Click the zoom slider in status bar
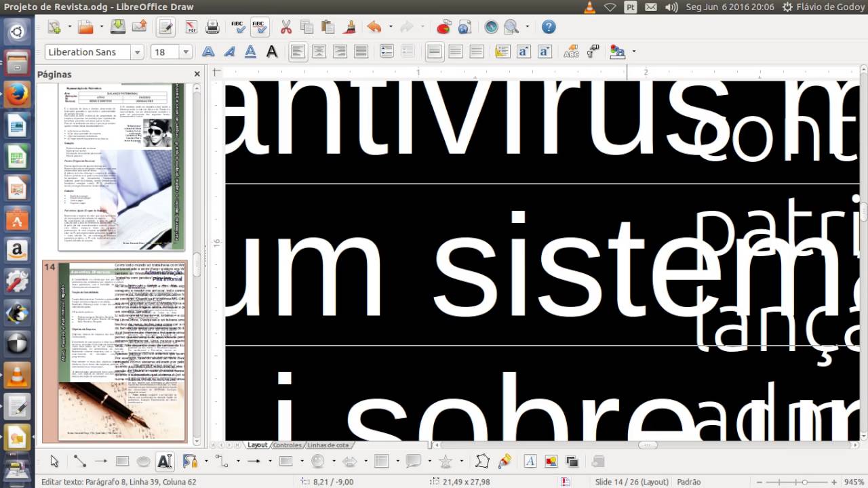Screen dimensions: 868x488 [x=796, y=482]
